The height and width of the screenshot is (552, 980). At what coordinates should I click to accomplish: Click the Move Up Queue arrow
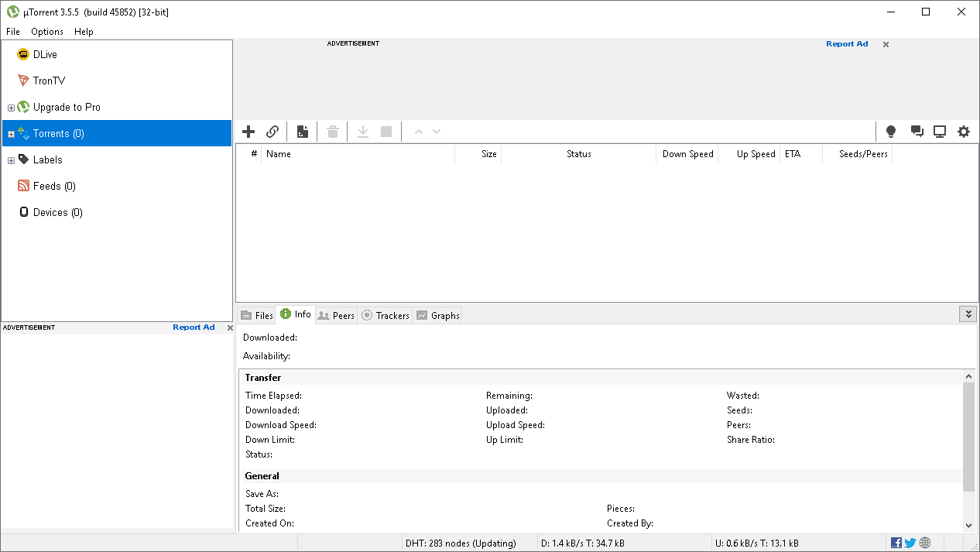tap(419, 132)
